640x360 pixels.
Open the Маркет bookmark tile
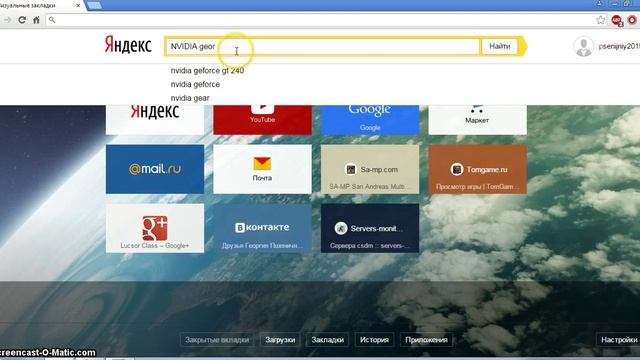478,120
